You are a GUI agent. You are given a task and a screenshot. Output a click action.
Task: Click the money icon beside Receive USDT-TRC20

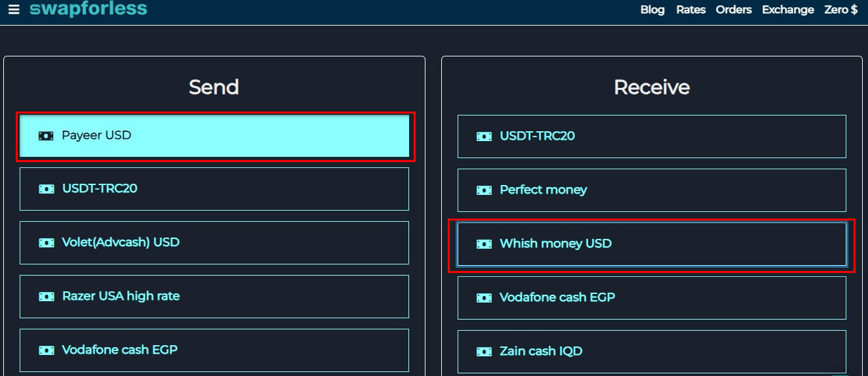point(484,136)
